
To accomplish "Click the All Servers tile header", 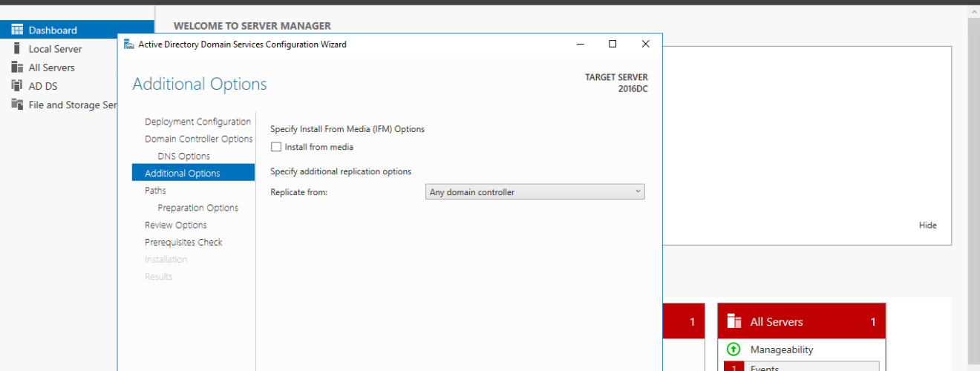I will tap(802, 321).
